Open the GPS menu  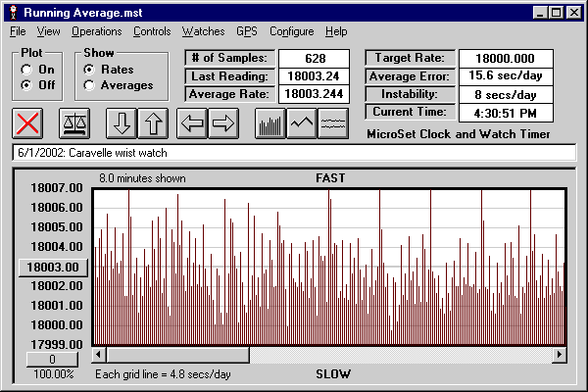point(247,31)
